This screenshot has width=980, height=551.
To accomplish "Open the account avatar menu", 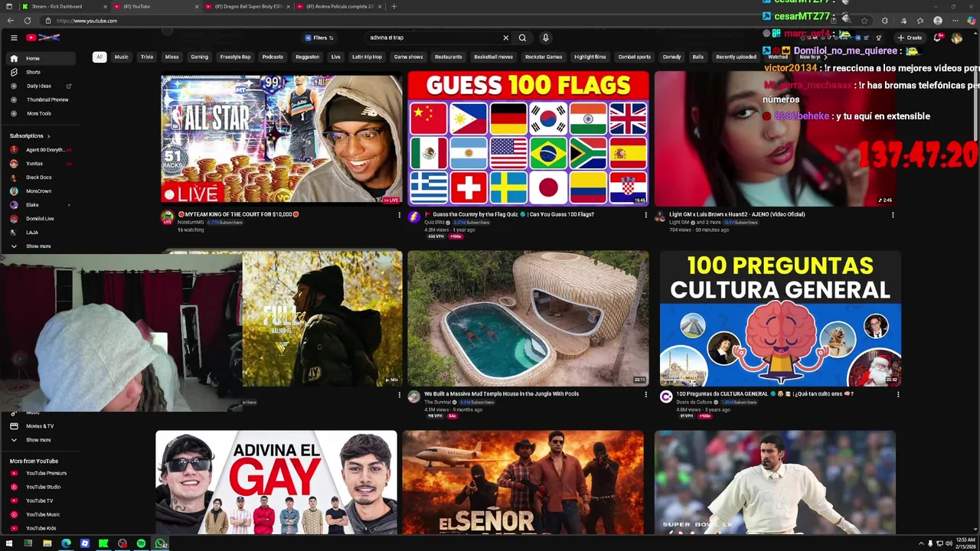I will [956, 37].
